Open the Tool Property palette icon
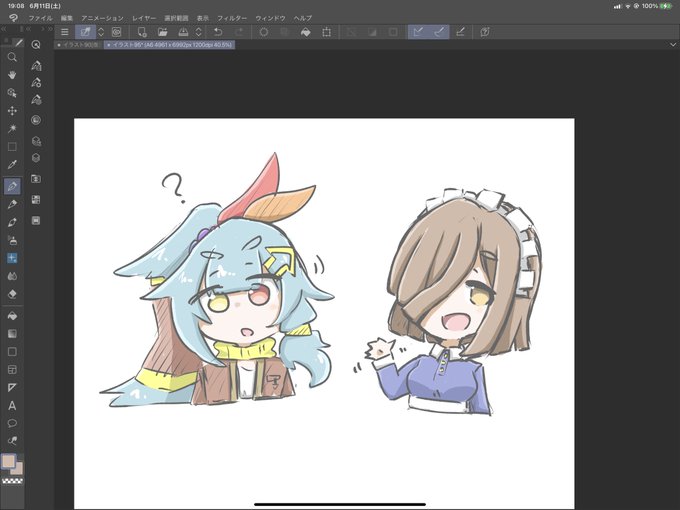The width and height of the screenshot is (680, 510). click(x=36, y=82)
